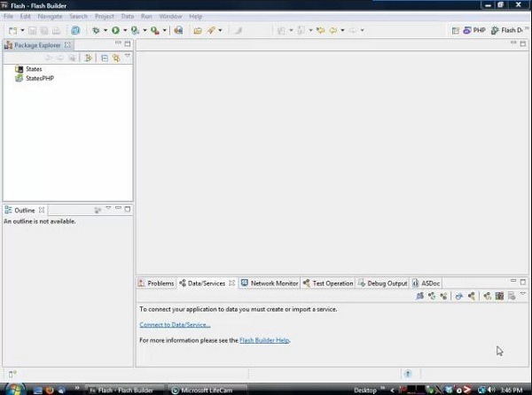
Task: Select the Package Explorer tab
Action: click(37, 45)
